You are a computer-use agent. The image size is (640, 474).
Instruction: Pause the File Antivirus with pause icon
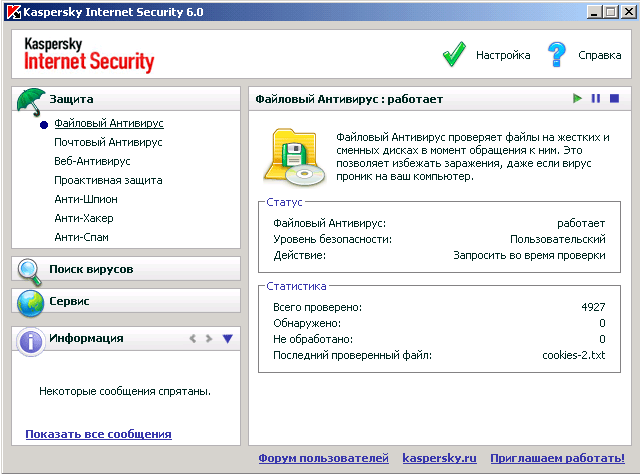coord(596,99)
